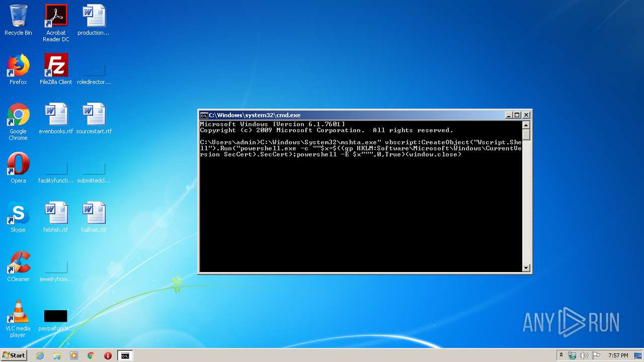
Task: Minimize the cmd.exe window
Action: (x=509, y=115)
